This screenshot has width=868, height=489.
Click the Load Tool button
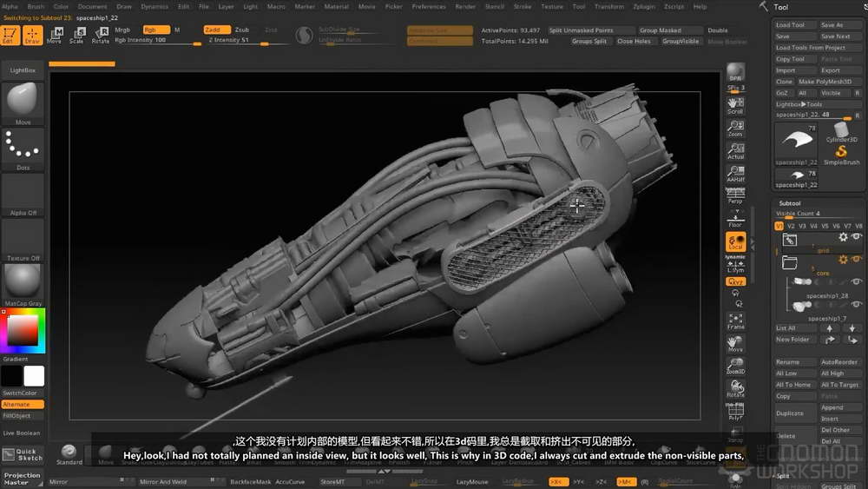(795, 25)
